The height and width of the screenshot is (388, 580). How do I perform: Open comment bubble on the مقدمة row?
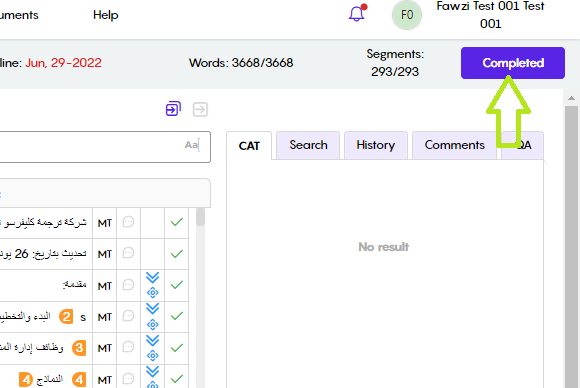tap(128, 285)
